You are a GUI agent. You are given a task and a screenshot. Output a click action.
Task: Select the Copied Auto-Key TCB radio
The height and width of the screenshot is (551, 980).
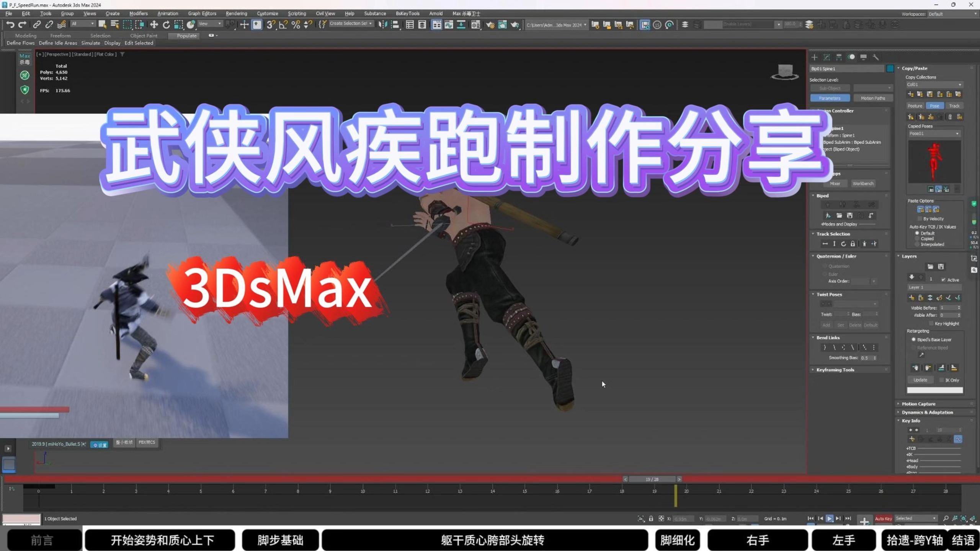pyautogui.click(x=917, y=238)
